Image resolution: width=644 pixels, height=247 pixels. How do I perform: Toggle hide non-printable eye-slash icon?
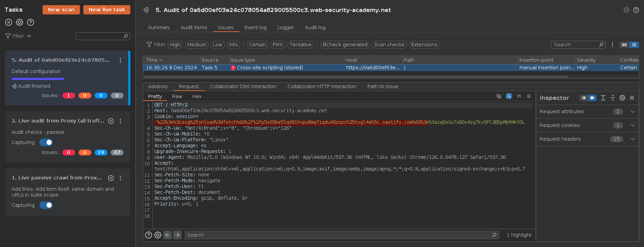click(499, 96)
